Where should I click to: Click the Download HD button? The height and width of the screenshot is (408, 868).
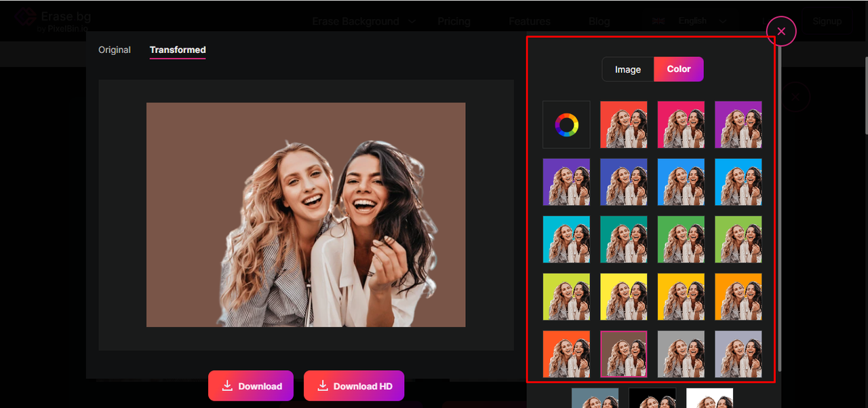[x=354, y=386]
